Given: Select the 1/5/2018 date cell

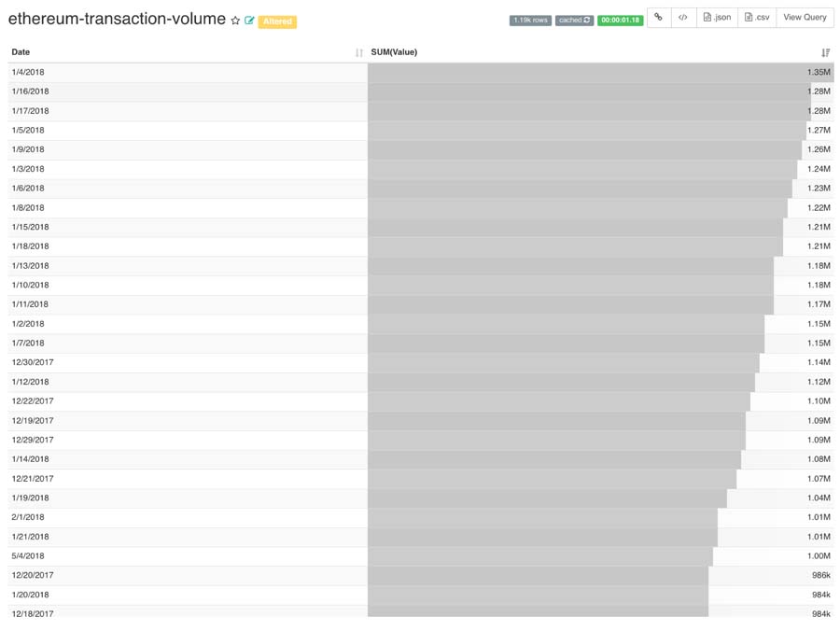Looking at the screenshot, I should [188, 130].
